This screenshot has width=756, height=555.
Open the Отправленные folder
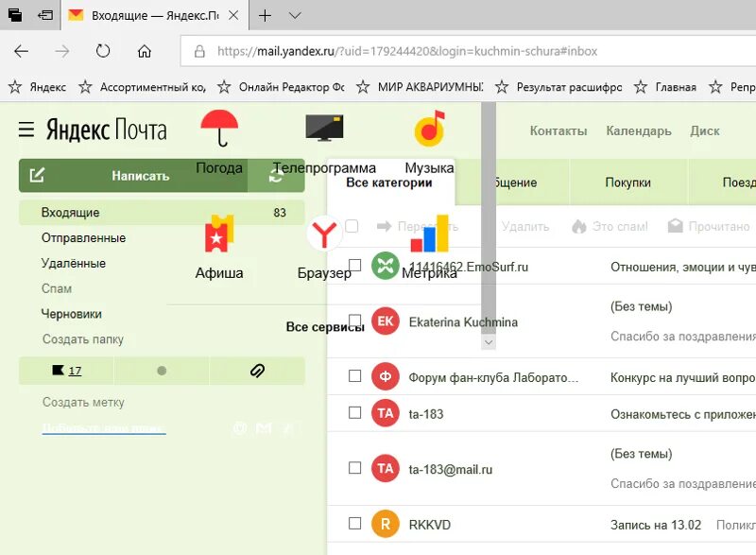coord(83,237)
